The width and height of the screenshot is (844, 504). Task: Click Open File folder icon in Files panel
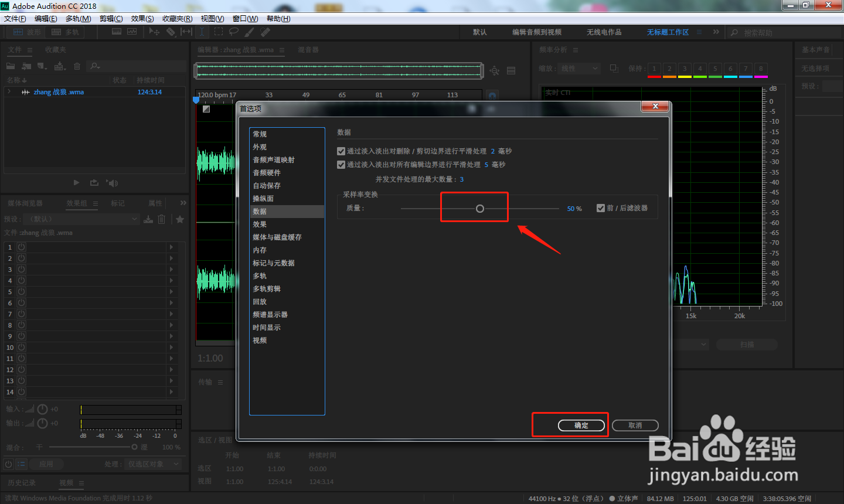click(11, 66)
